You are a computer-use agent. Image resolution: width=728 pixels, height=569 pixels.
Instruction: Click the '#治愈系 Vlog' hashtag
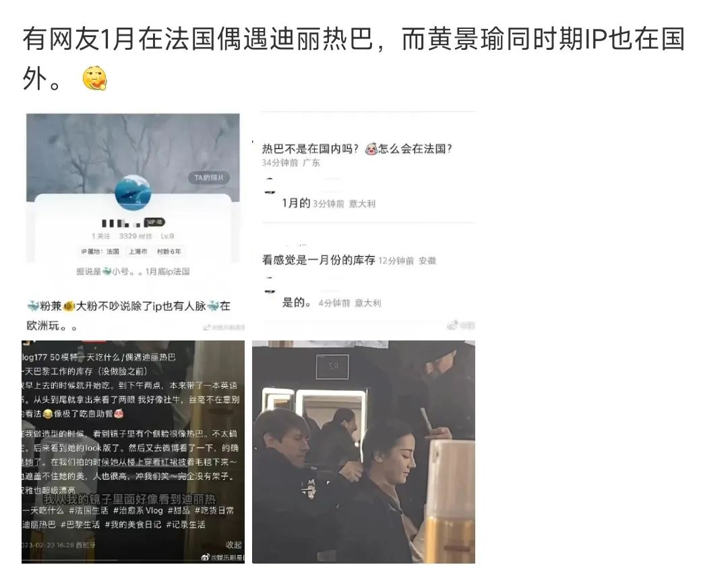[x=138, y=510]
